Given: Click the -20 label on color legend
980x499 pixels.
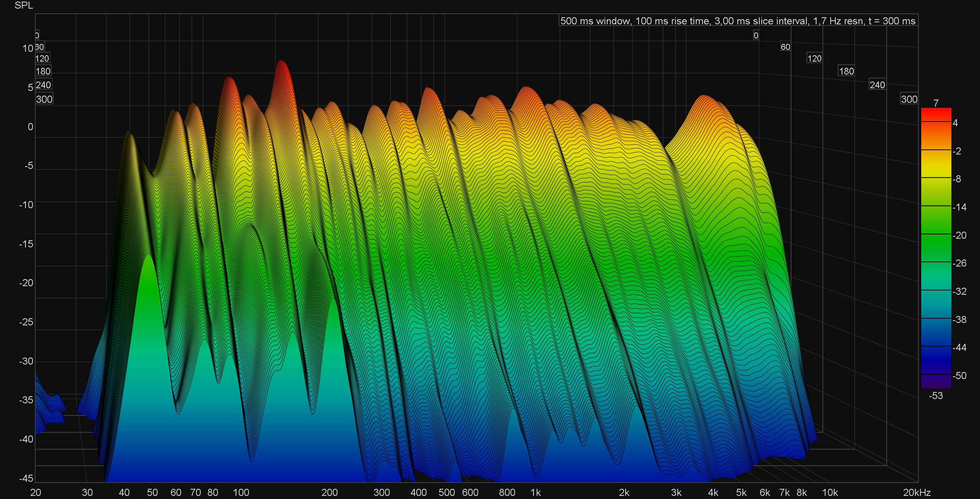Looking at the screenshot, I should (959, 235).
